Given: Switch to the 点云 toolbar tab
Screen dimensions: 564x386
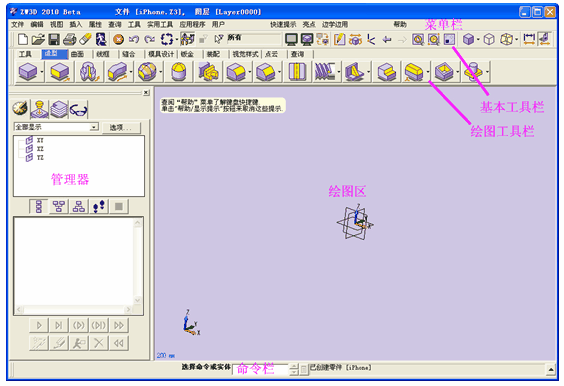Looking at the screenshot, I should (272, 54).
